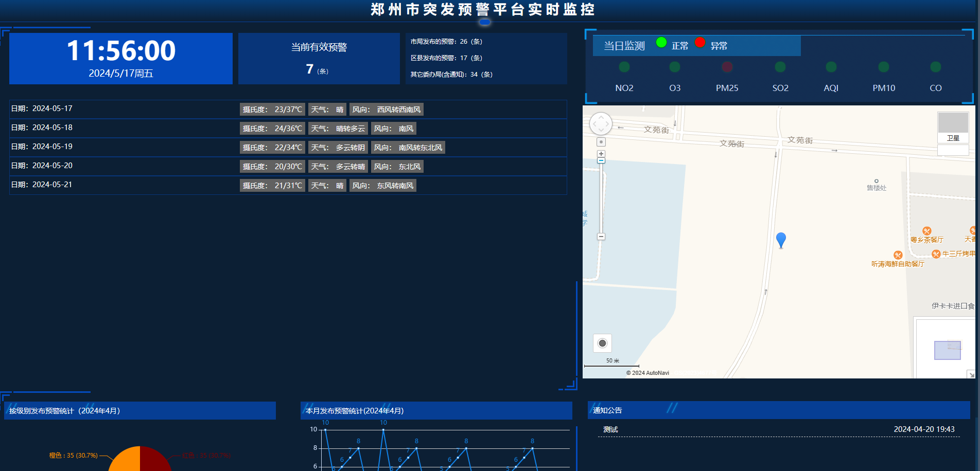Screen dimensions: 980x471
Task: Click the 风向: 西风转西南风 tag
Action: 387,110
